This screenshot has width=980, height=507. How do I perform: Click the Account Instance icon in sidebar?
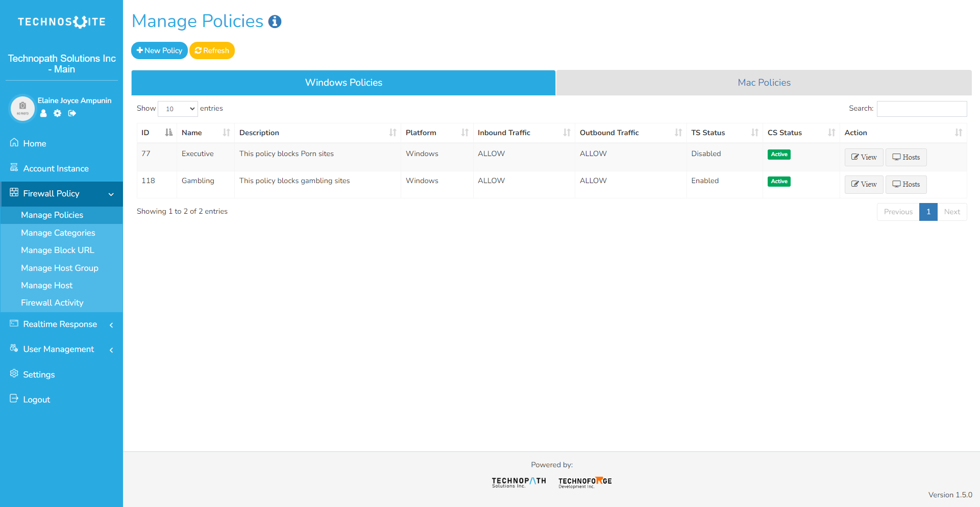14,168
